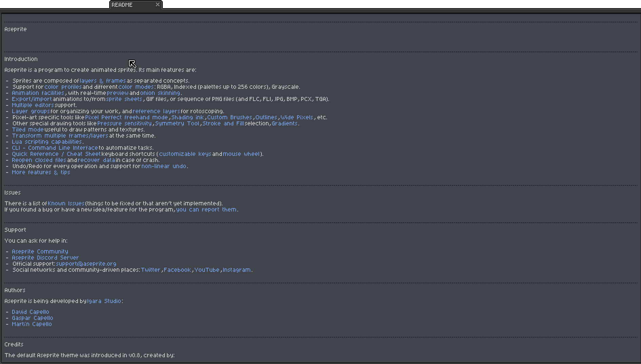Image resolution: width=641 pixels, height=364 pixels.
Task: Open the Multiple editors link
Action: click(x=33, y=105)
